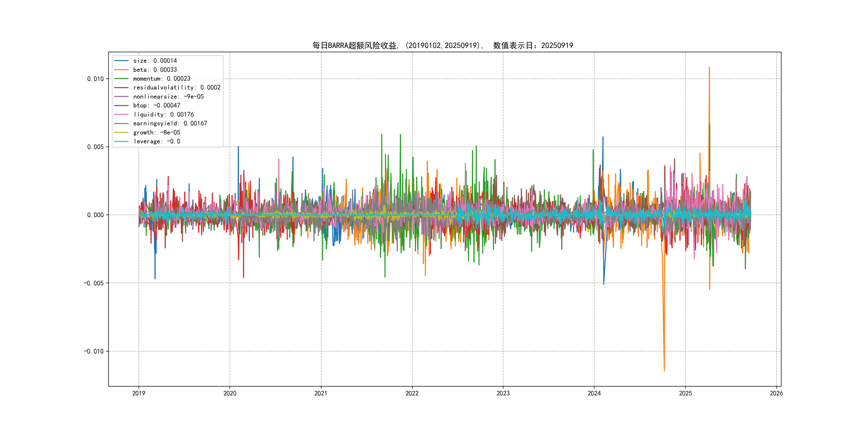The width and height of the screenshot is (868, 434).
Task: Click the -0.005 y-axis tick label
Action: (94, 283)
